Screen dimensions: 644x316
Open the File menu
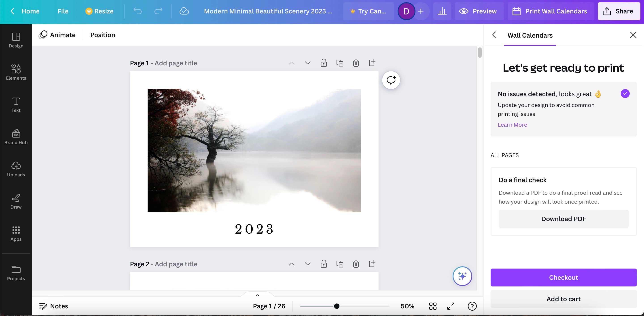point(63,11)
